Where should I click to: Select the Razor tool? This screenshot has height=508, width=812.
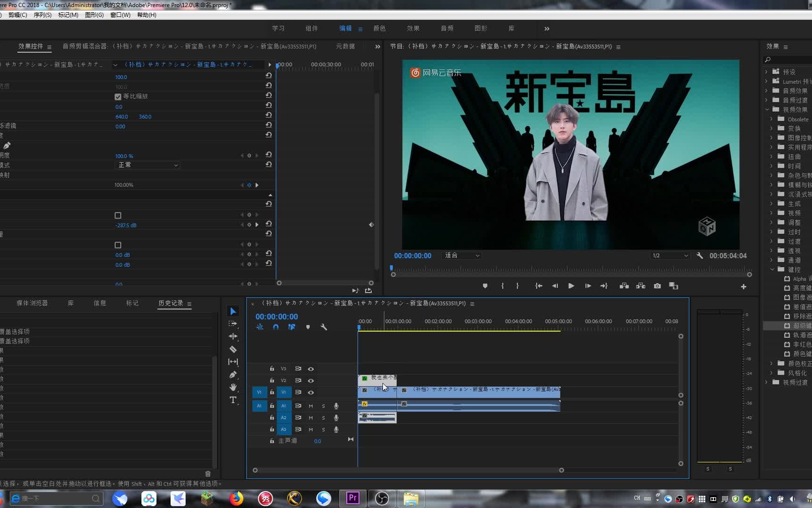pyautogui.click(x=233, y=349)
